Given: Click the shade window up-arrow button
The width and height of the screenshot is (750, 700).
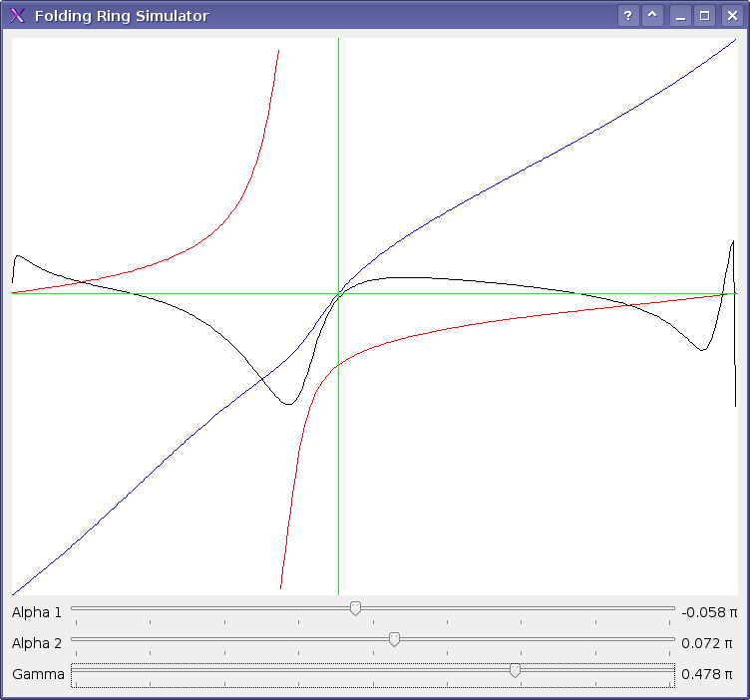Looking at the screenshot, I should coord(652,16).
